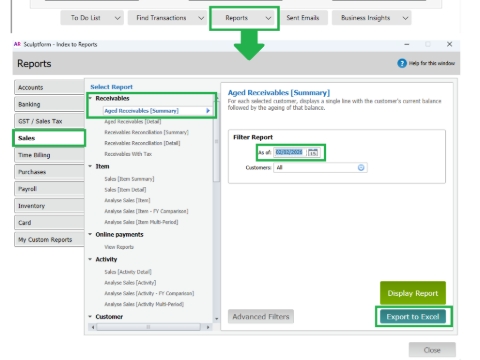This screenshot has height=360, width=480.
Task: Select the Accounts tab
Action: [49, 87]
